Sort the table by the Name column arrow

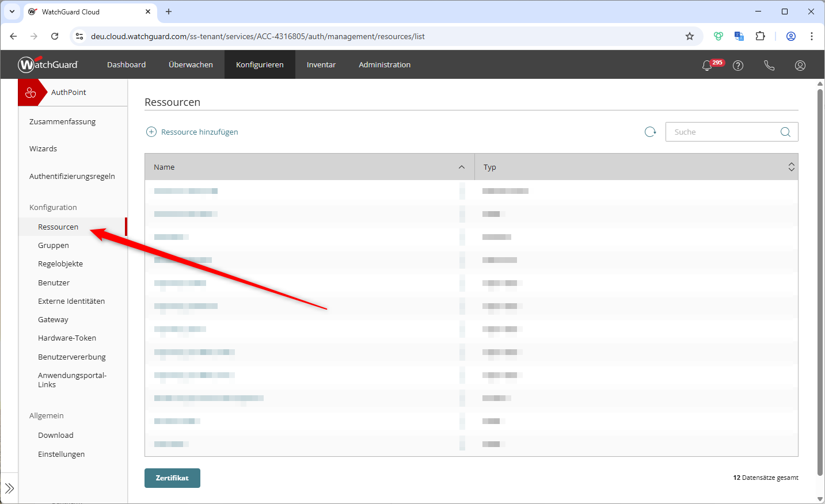tap(462, 167)
